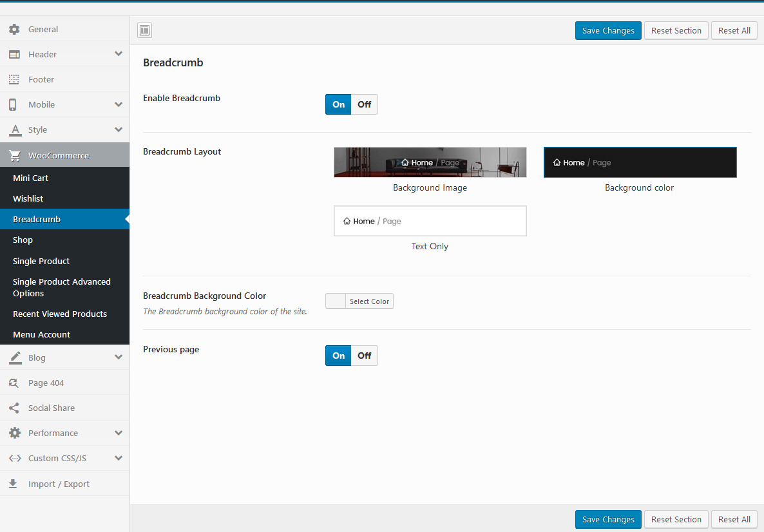The image size is (764, 532).
Task: Click bottom Reset Section button
Action: 676,519
